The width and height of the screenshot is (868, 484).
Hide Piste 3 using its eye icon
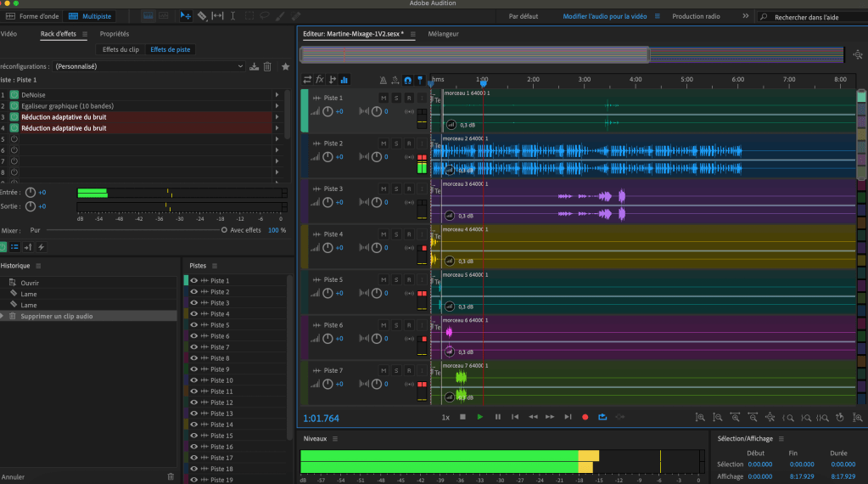pyautogui.click(x=194, y=303)
